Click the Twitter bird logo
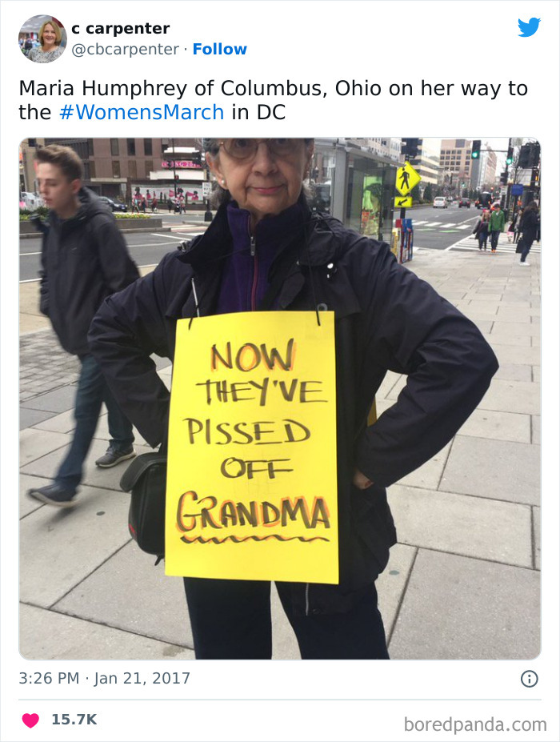The width and height of the screenshot is (560, 742). coord(529,27)
